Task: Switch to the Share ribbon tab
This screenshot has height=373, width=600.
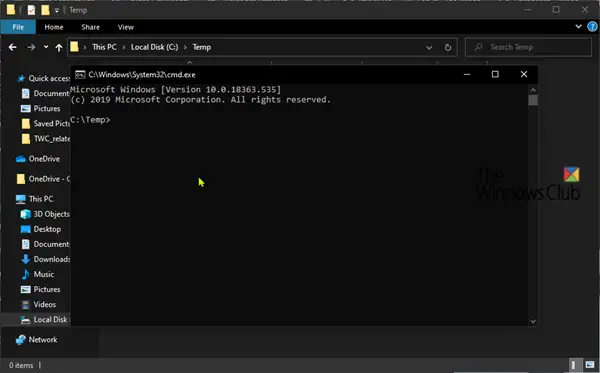Action: 90,27
